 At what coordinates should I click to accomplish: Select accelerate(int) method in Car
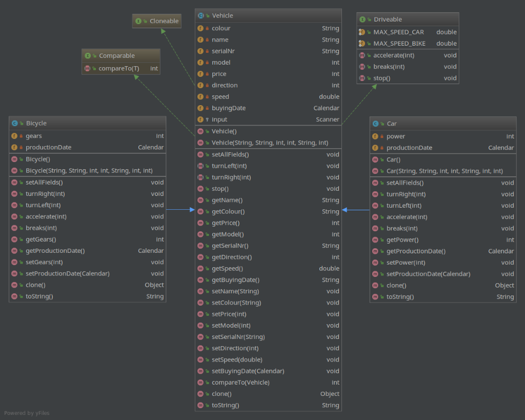(443, 217)
